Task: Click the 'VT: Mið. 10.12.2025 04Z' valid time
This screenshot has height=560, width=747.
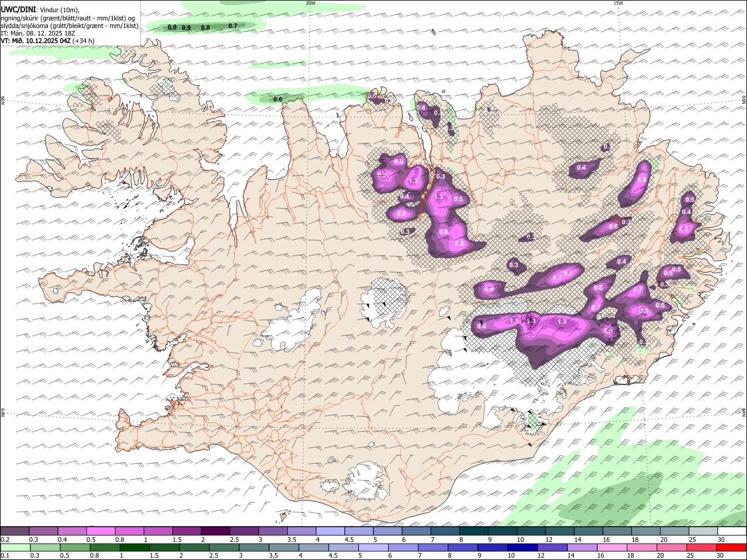Action: [35, 41]
